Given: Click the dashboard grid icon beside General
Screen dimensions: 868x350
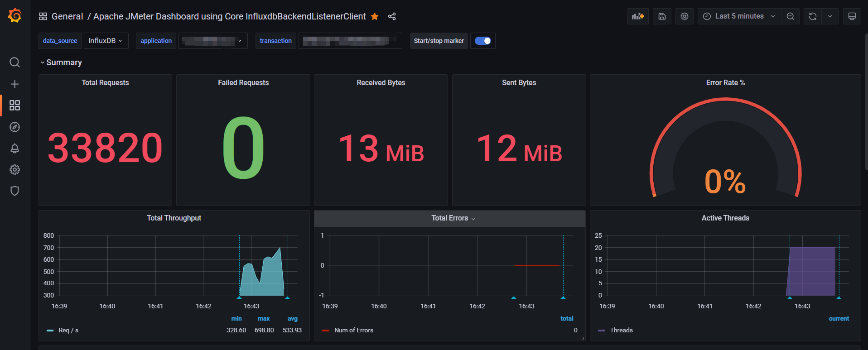Looking at the screenshot, I should 43,16.
